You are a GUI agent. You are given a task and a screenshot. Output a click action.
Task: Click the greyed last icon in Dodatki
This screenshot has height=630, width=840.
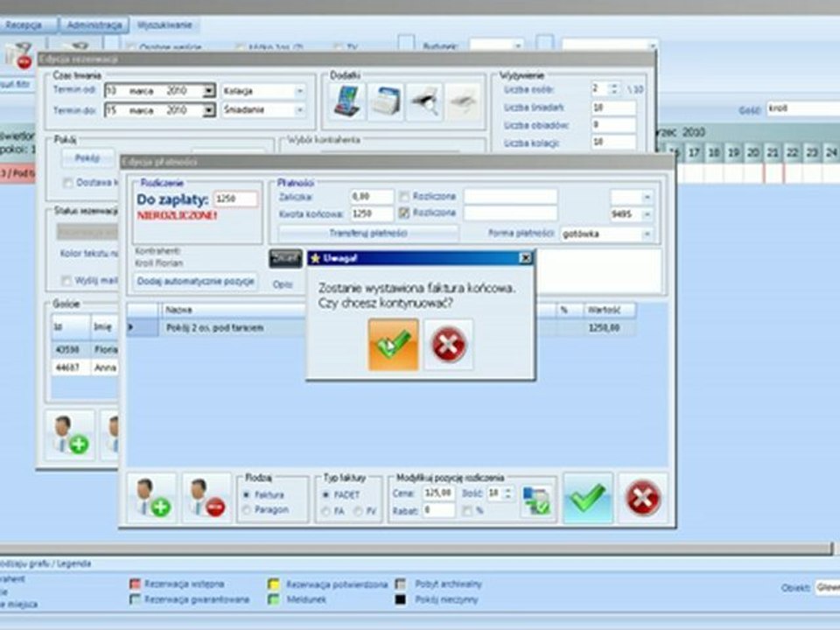462,101
